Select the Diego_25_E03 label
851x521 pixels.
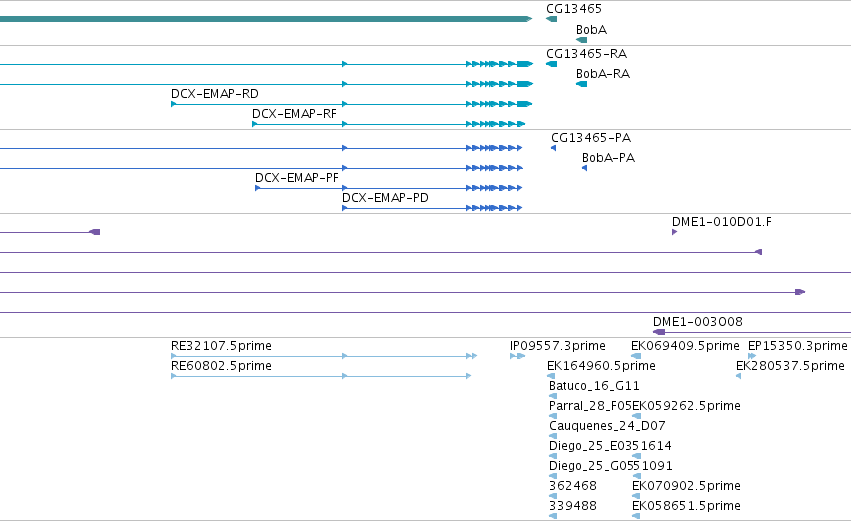coord(589,446)
